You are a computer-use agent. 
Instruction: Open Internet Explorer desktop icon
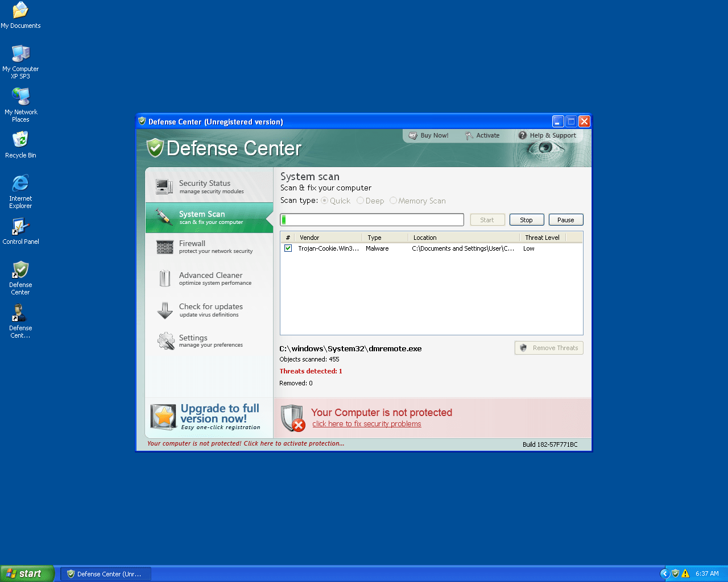tap(20, 184)
